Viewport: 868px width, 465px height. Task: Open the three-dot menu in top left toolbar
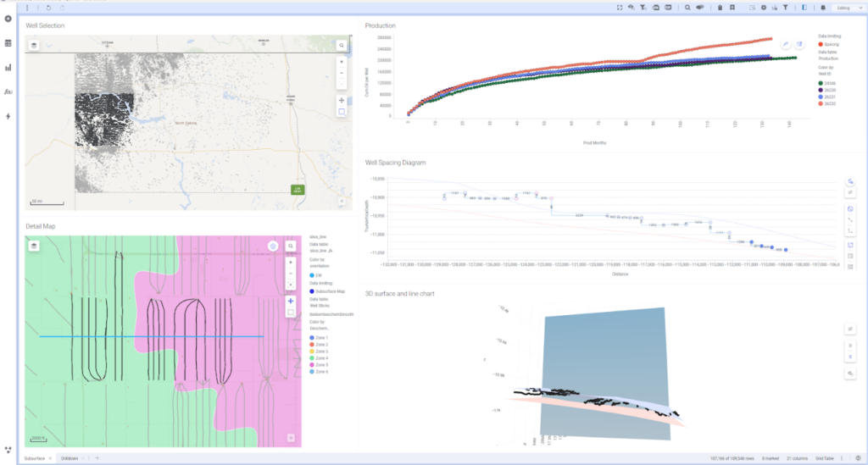27,7
